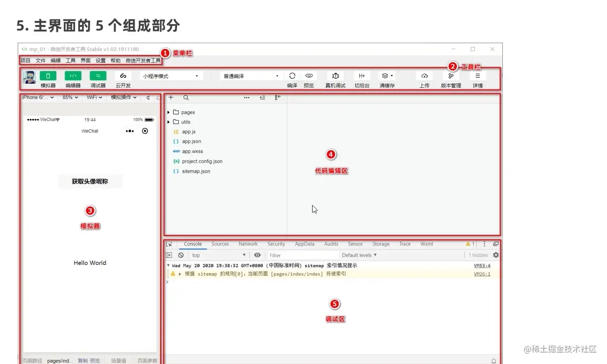This screenshot has width=607, height=364.
Task: Switch to the AppData tab
Action: (304, 244)
